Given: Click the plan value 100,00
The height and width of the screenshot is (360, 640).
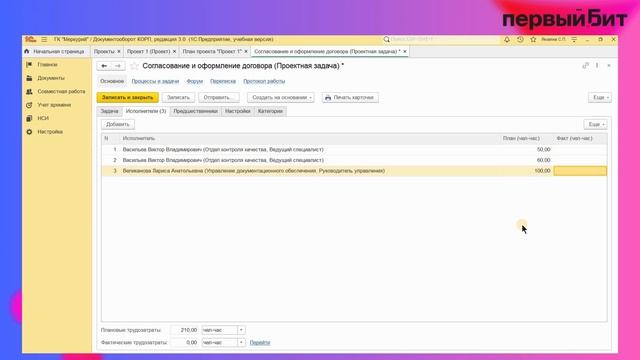Looking at the screenshot, I should tap(542, 171).
